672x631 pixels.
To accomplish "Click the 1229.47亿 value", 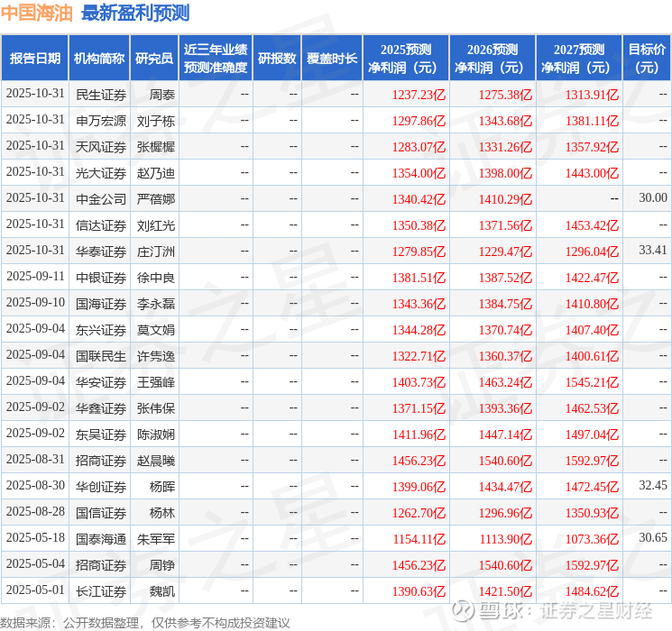I will coord(505,251).
